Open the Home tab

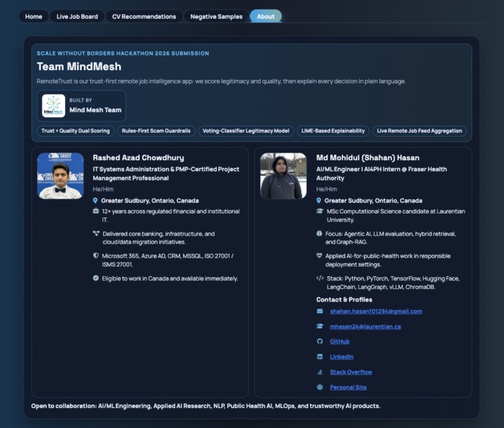coord(34,16)
